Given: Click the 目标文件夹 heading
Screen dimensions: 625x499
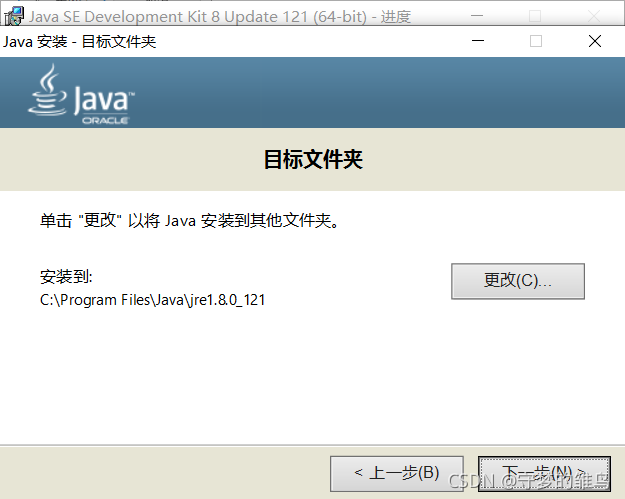Looking at the screenshot, I should click(313, 159).
